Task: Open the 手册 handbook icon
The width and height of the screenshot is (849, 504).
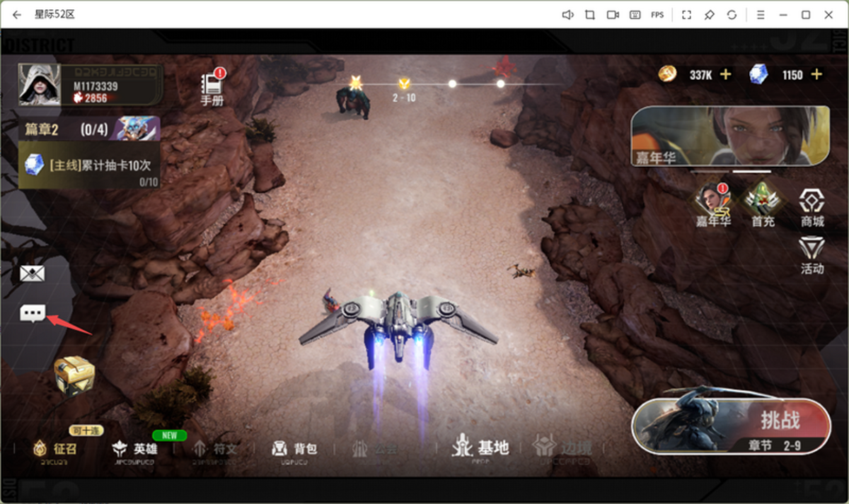Action: [x=212, y=88]
